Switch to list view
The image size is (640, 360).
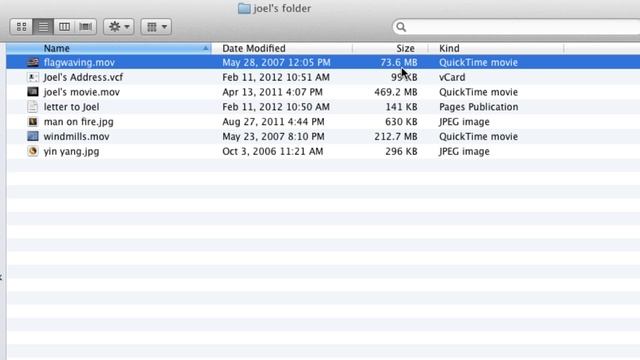(43, 27)
